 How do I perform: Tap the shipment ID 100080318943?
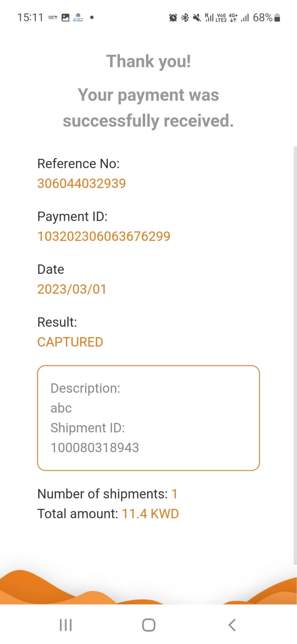(x=95, y=447)
